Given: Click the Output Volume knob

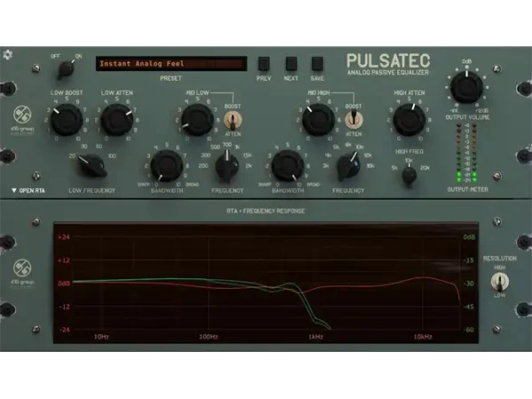Looking at the screenshot, I should tap(467, 87).
